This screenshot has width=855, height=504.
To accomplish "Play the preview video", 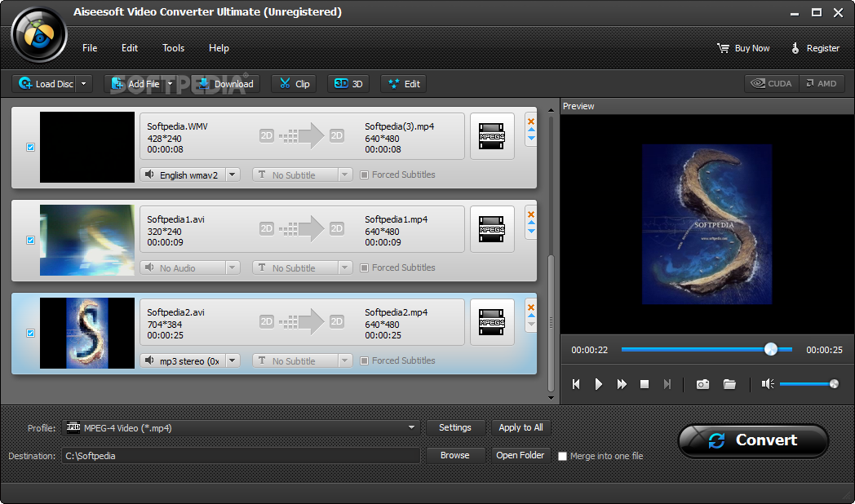I will 598,384.
